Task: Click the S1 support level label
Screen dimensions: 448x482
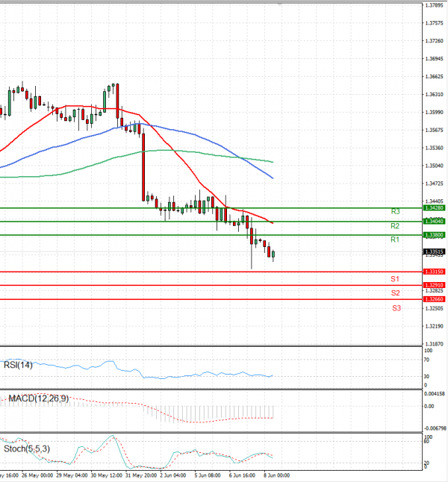Action: 395,278
